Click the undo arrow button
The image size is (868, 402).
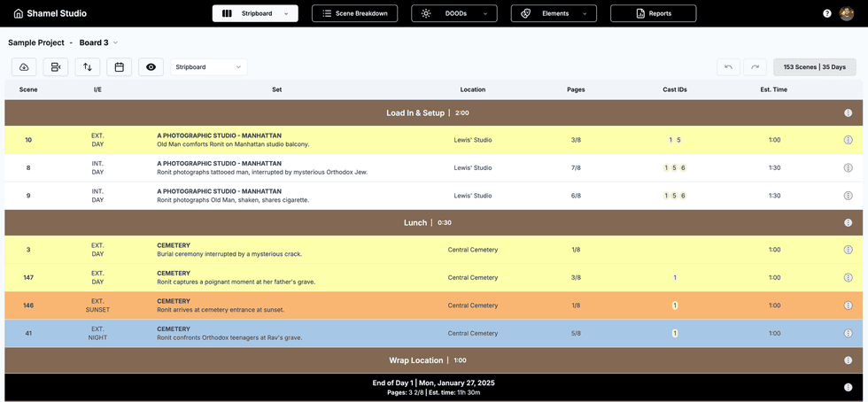click(728, 67)
